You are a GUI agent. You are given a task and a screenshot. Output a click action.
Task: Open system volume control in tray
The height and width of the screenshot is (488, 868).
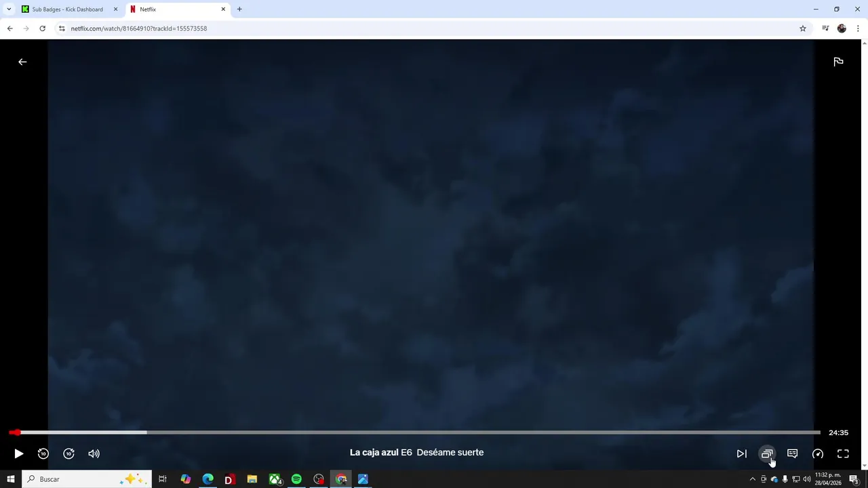coord(807,479)
